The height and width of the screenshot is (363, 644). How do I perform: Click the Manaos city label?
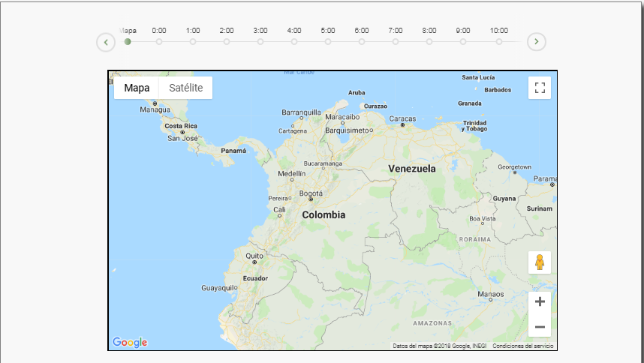pos(490,294)
